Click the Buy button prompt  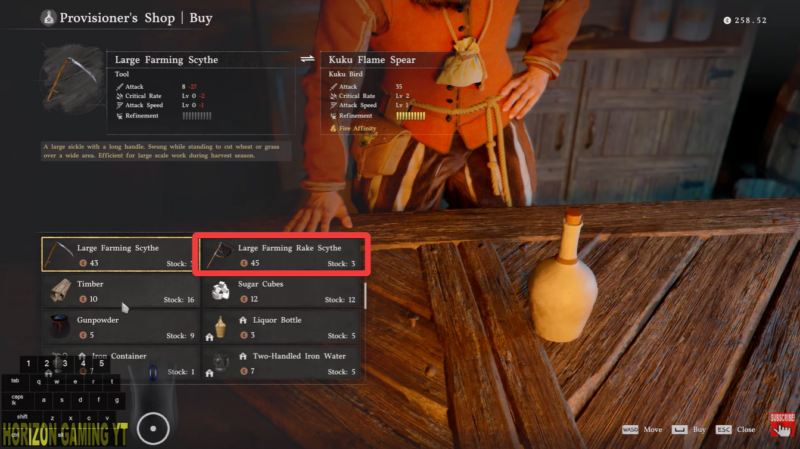(x=689, y=430)
